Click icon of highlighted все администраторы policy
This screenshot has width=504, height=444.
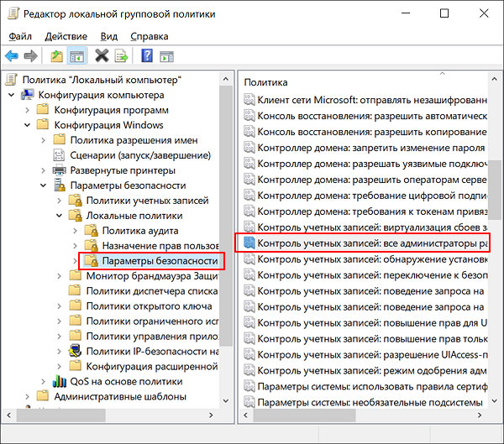tap(249, 243)
